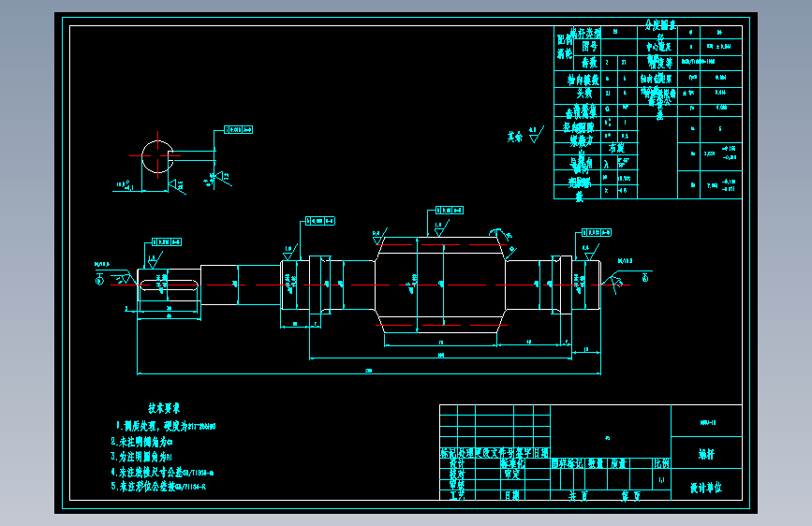
Task: Click the 图号 cell in parameter table
Action: 589,47
